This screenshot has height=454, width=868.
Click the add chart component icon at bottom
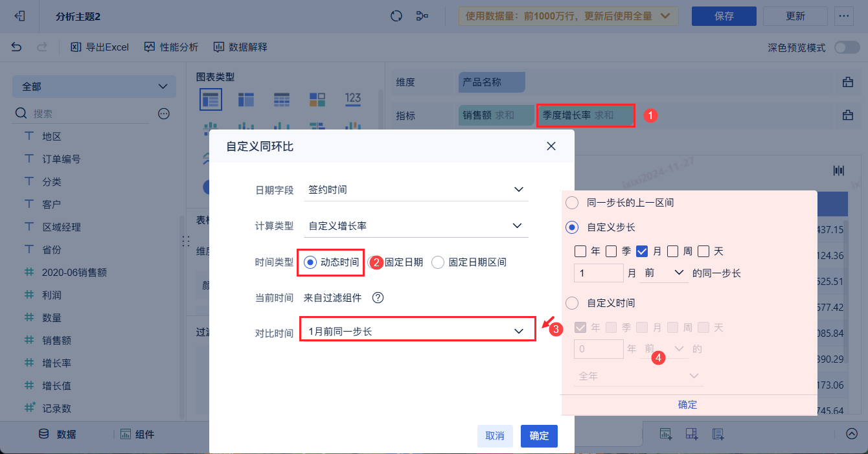click(x=666, y=434)
